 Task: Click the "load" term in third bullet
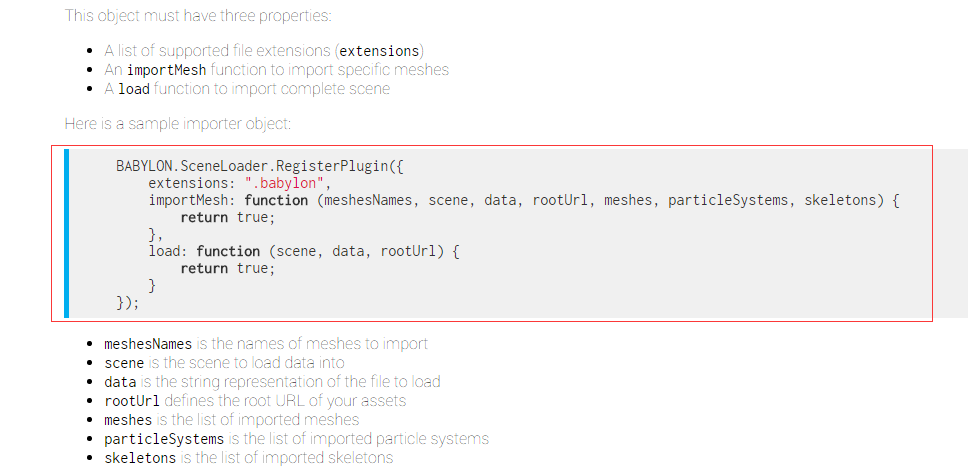click(x=134, y=89)
